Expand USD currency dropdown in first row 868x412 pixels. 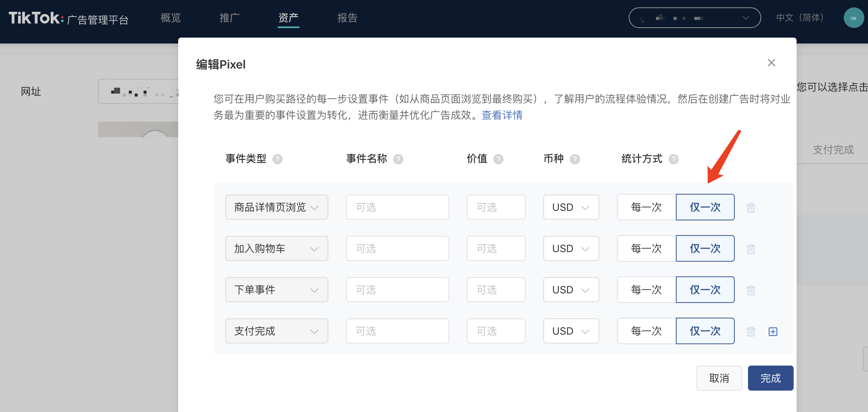coord(571,207)
